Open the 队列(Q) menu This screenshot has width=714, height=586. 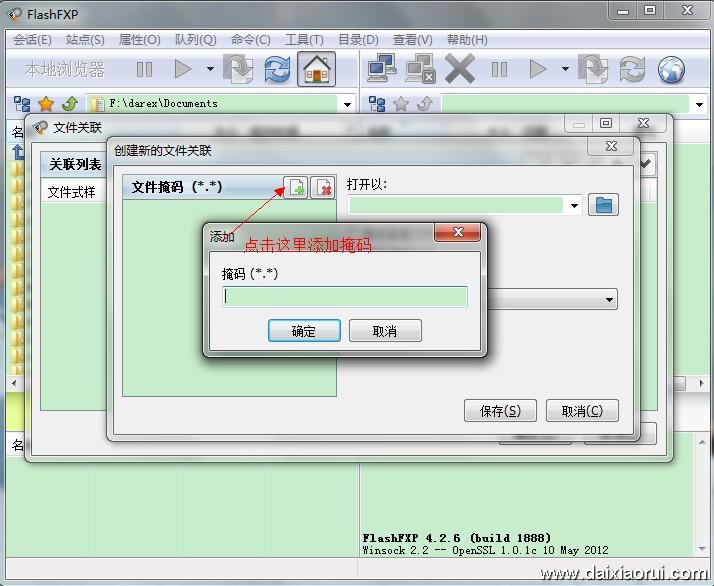195,40
